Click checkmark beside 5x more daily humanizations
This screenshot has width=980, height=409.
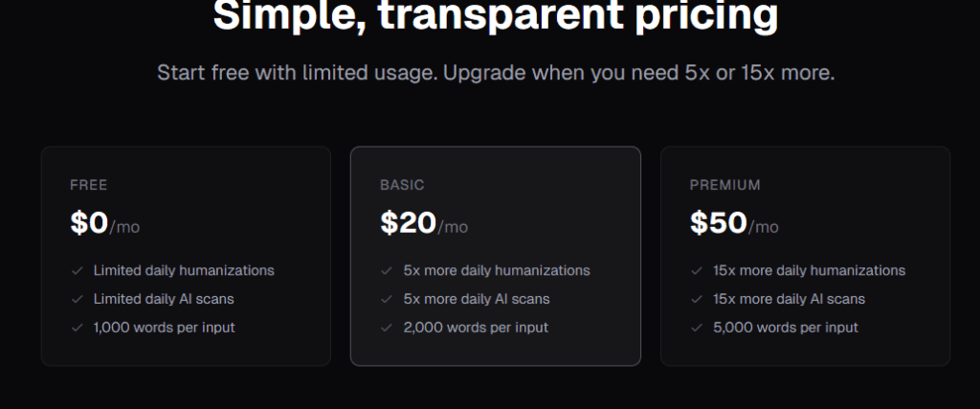coord(387,271)
